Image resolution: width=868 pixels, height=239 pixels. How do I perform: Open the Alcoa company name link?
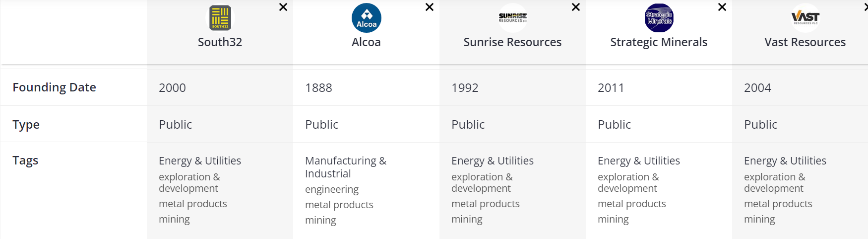(366, 42)
